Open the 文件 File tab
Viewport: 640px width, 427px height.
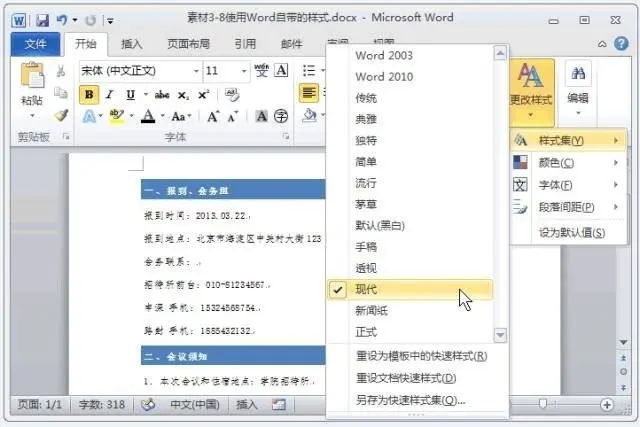tap(36, 44)
